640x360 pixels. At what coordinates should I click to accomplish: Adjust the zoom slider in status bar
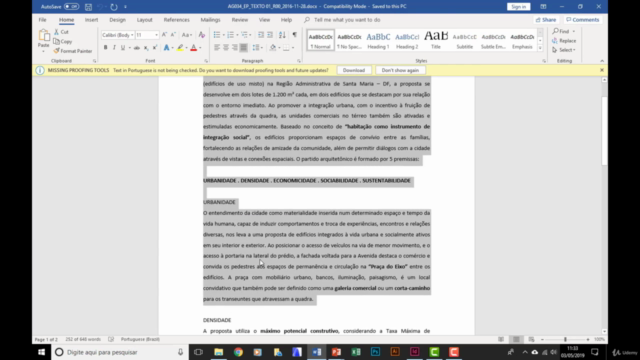coord(565,339)
